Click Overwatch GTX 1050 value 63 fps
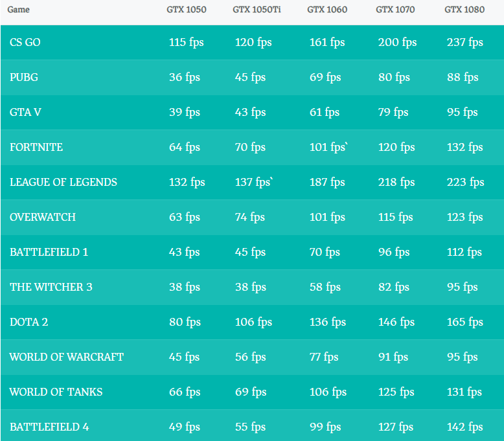 [185, 218]
